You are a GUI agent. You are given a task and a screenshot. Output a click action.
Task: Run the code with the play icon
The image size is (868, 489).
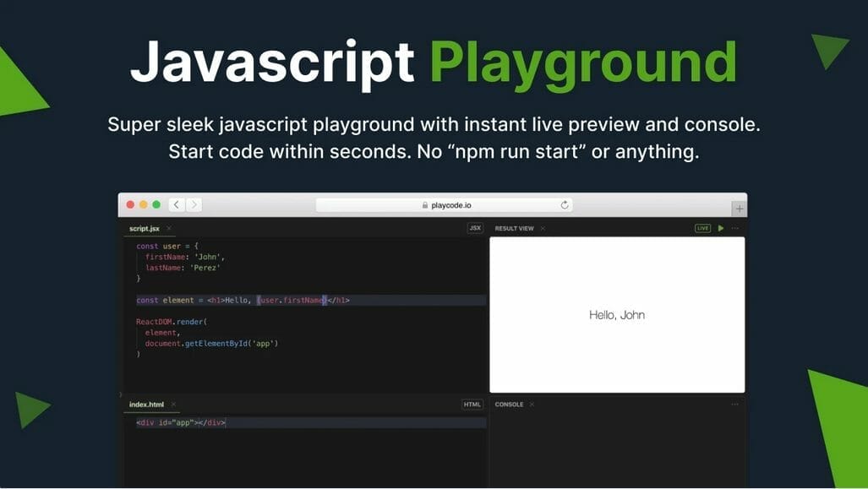[x=720, y=228]
